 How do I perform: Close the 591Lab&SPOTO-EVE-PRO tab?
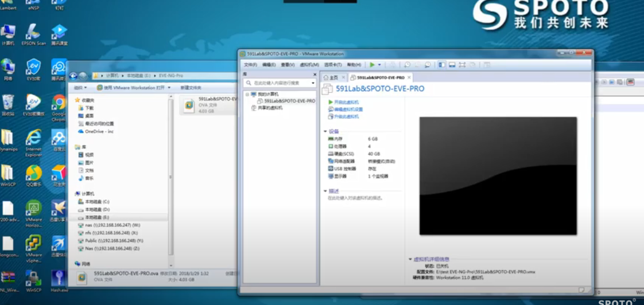coord(409,77)
